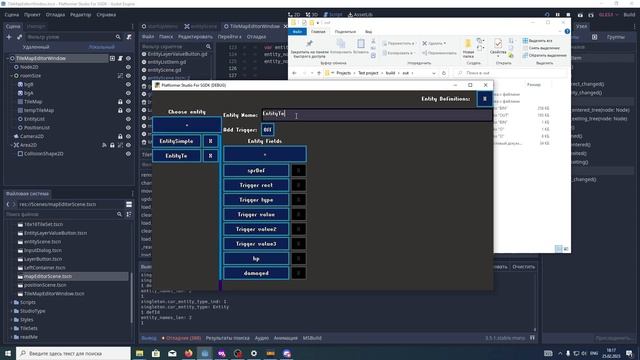This screenshot has height=360, width=640.
Task: Toggle visibility of PositionList node
Action: click(x=128, y=128)
